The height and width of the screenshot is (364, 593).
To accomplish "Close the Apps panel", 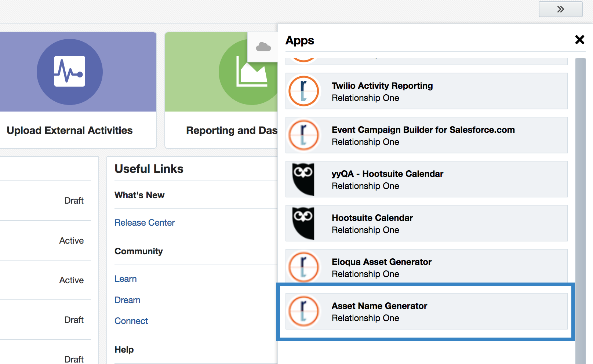I will tap(579, 40).
